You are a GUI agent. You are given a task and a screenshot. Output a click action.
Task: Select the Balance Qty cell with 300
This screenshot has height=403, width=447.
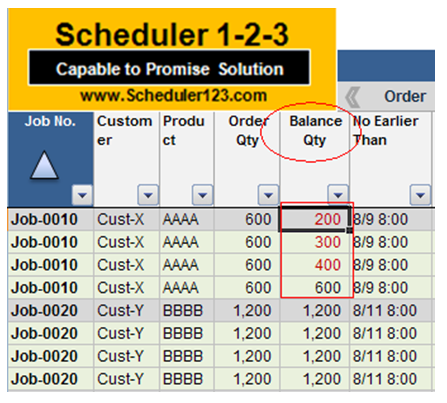pos(315,242)
